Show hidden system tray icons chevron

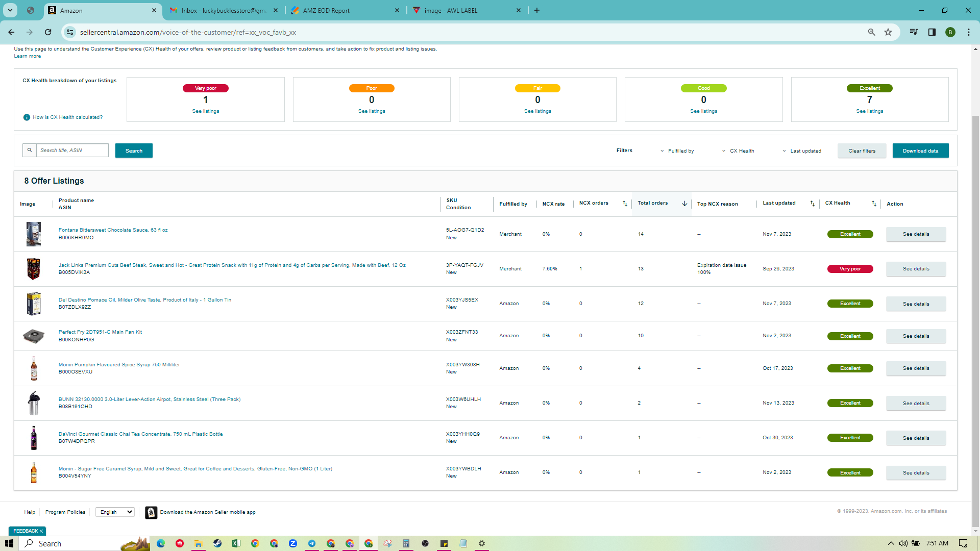891,543
